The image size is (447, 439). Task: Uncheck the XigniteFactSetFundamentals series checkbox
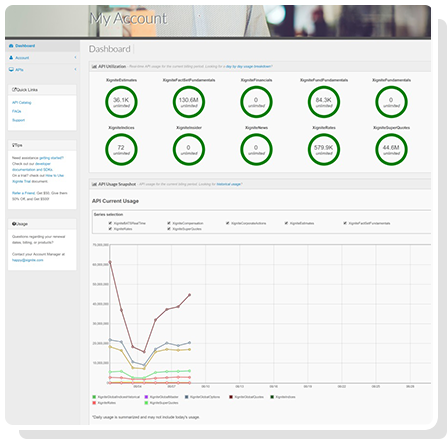pos(345,223)
